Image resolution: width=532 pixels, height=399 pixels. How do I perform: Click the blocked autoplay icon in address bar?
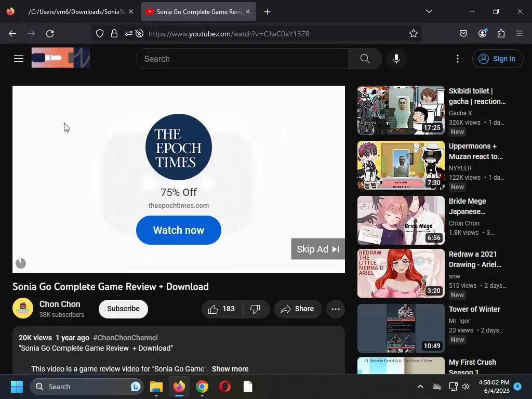pyautogui.click(x=139, y=34)
